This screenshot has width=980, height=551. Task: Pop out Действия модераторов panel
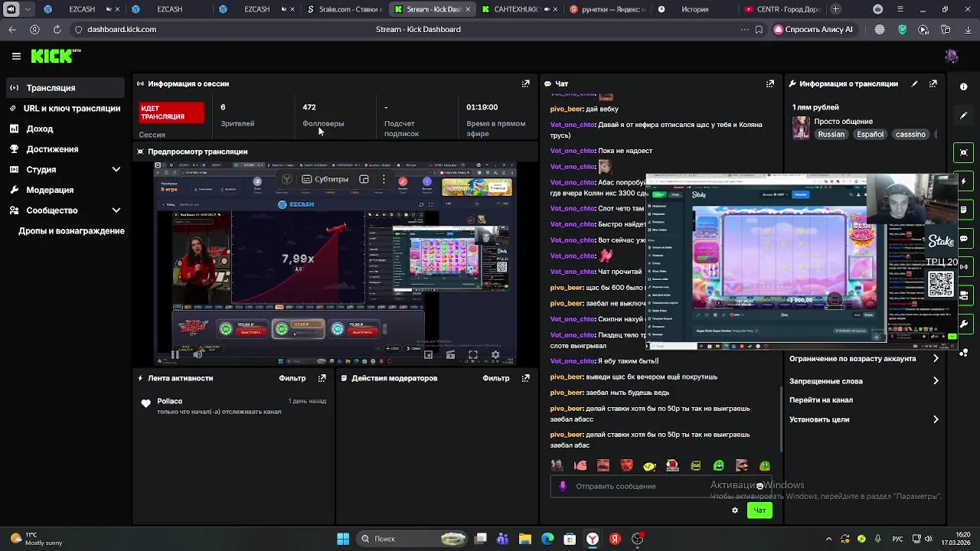coord(525,378)
